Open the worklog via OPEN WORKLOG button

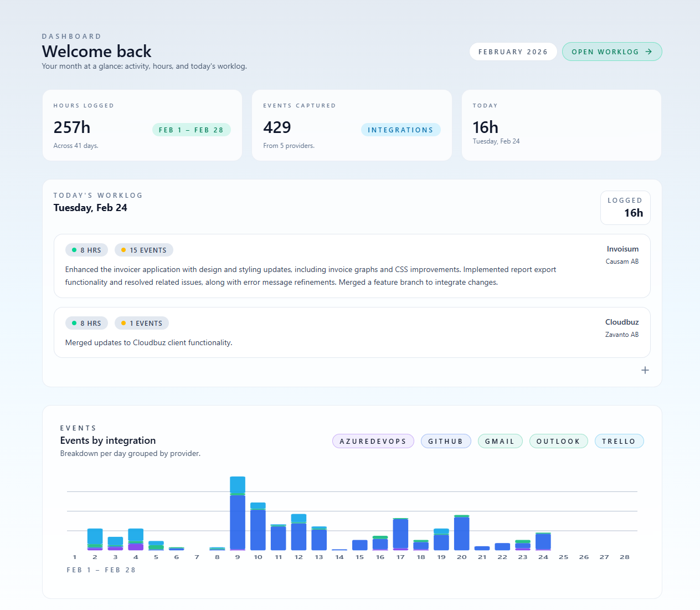(612, 52)
